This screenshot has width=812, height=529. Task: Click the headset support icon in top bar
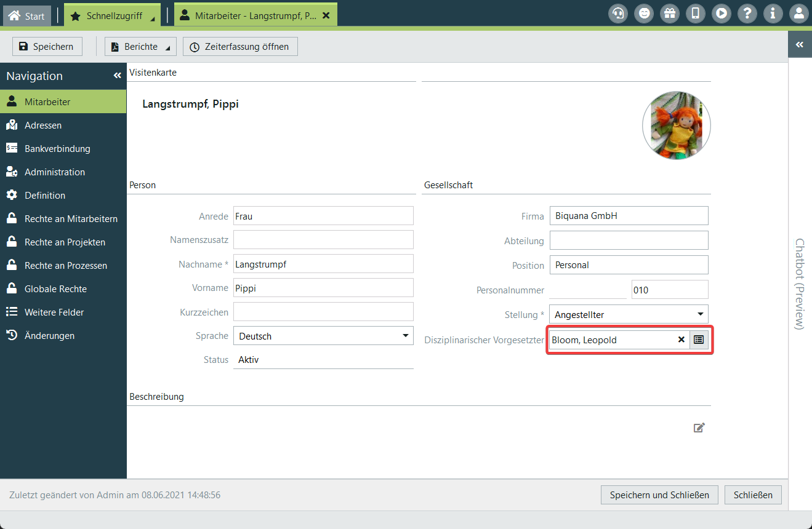pos(618,14)
